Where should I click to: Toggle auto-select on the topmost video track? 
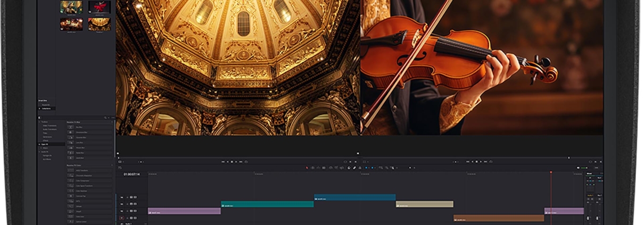[x=131, y=197]
